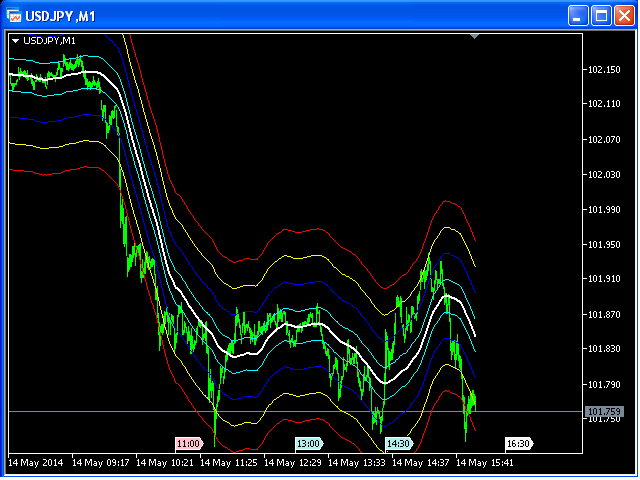The image size is (640, 480).
Task: Click the 101.990 price scale value
Action: [x=604, y=210]
